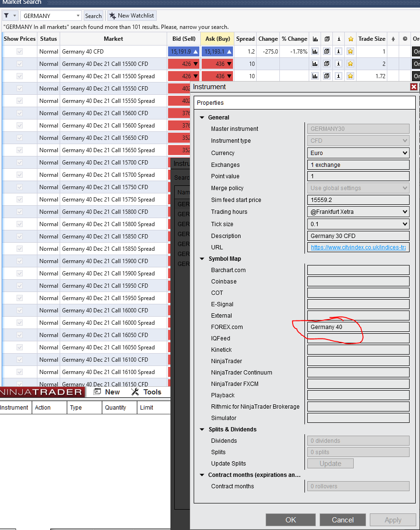Viewport: 420px width, 530px height.
Task: Sort by the % Change column header
Action: point(295,39)
